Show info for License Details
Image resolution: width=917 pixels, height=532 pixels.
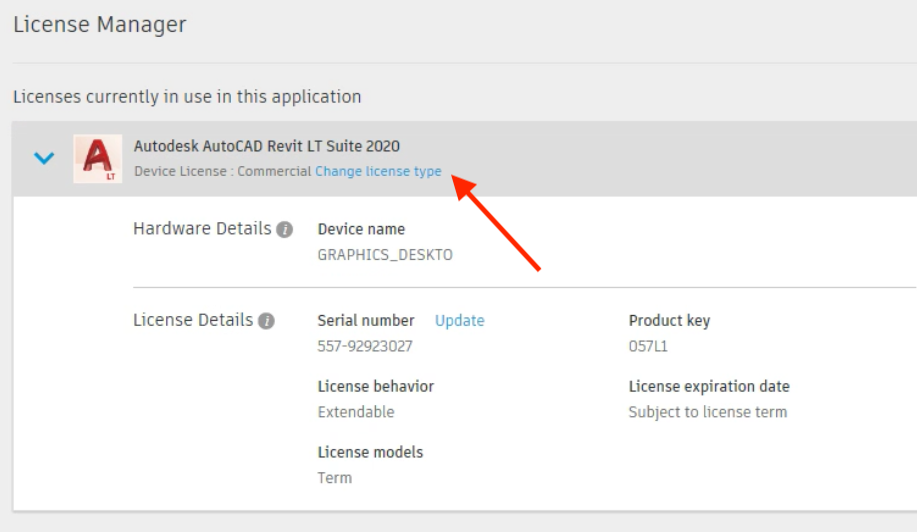click(267, 321)
